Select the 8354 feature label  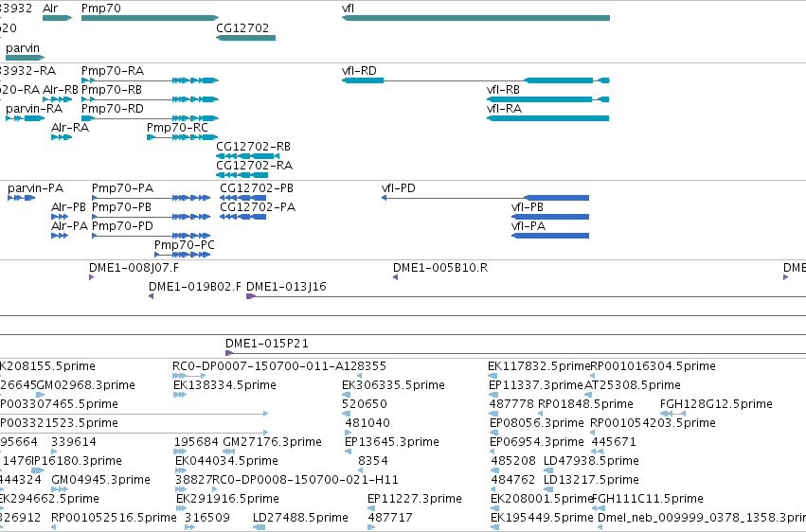point(373,461)
